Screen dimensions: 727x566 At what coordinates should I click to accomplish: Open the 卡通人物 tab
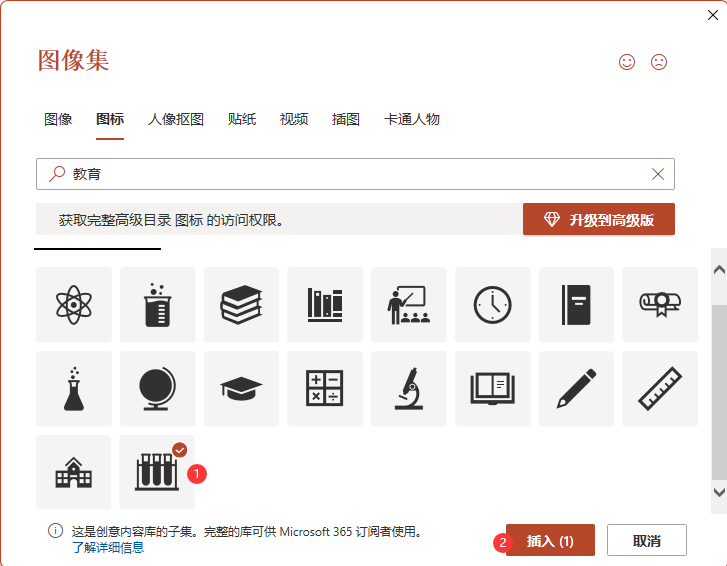[x=412, y=119]
